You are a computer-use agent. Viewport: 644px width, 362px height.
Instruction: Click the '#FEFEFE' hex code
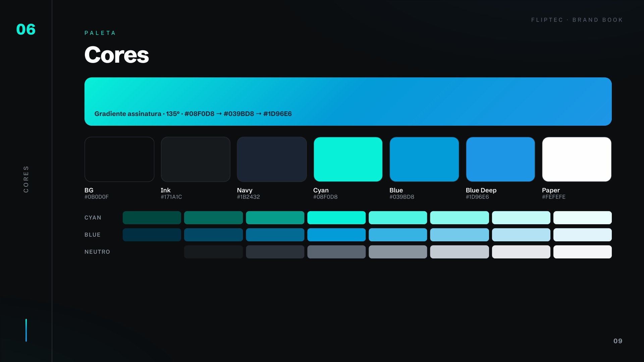click(554, 197)
